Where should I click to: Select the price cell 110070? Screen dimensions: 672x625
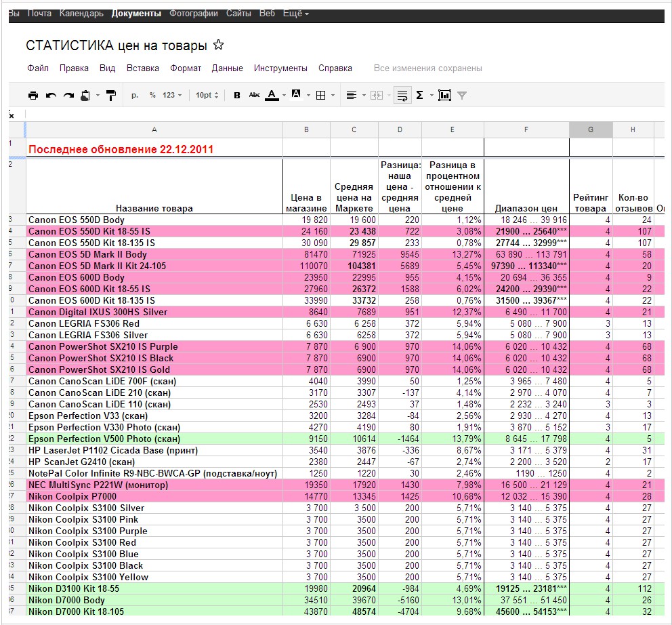click(306, 266)
